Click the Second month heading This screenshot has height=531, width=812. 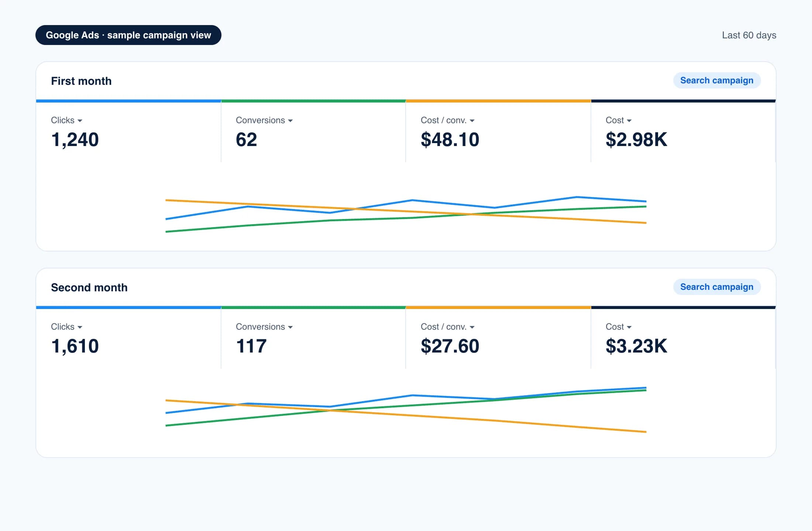89,287
